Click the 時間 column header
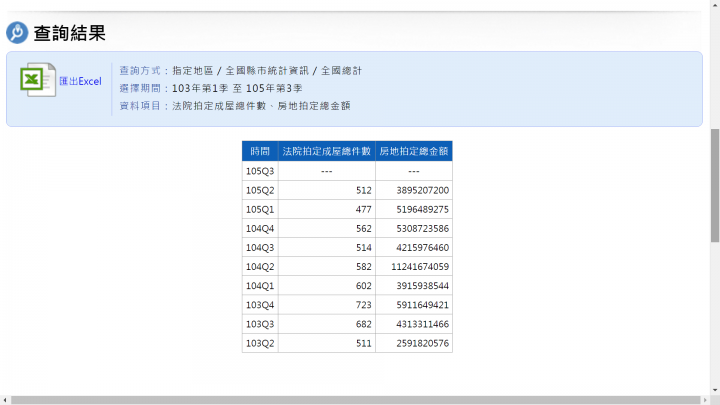 (x=260, y=151)
